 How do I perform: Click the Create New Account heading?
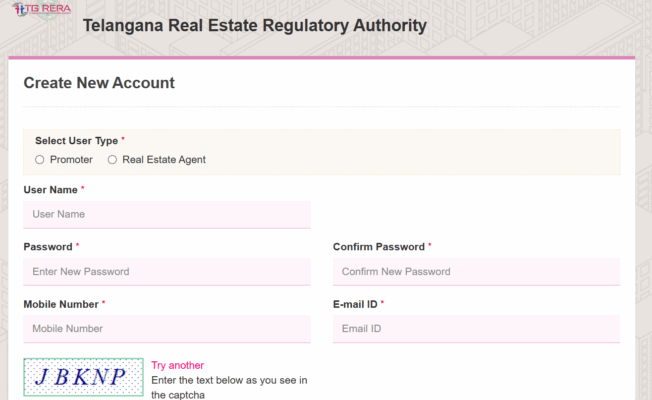pos(99,83)
